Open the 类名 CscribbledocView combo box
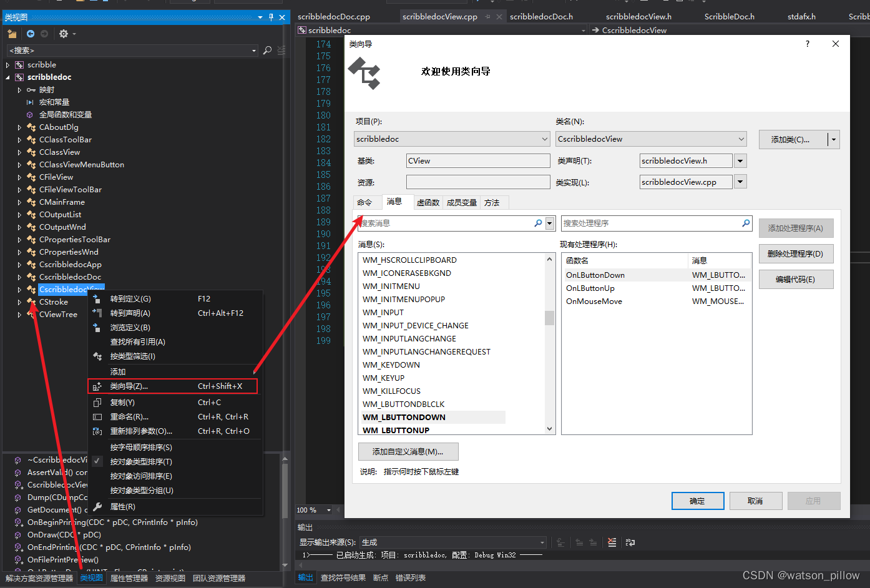Image resolution: width=870 pixels, height=588 pixels. tap(652, 139)
